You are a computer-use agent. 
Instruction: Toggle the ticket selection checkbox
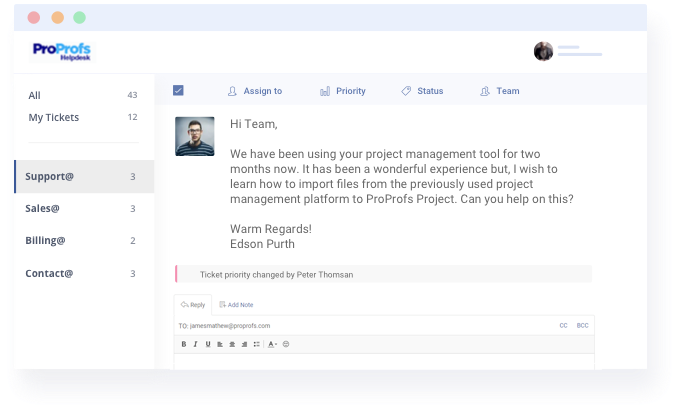coord(178,91)
